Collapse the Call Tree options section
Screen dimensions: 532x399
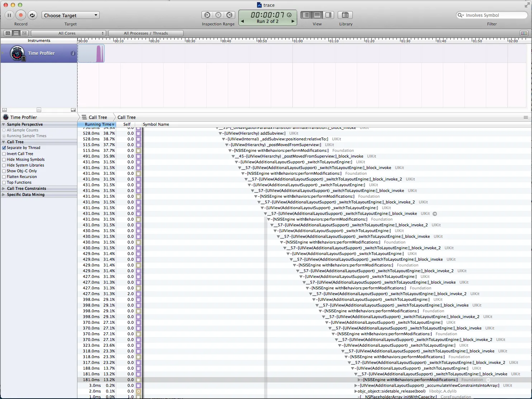tap(4, 142)
